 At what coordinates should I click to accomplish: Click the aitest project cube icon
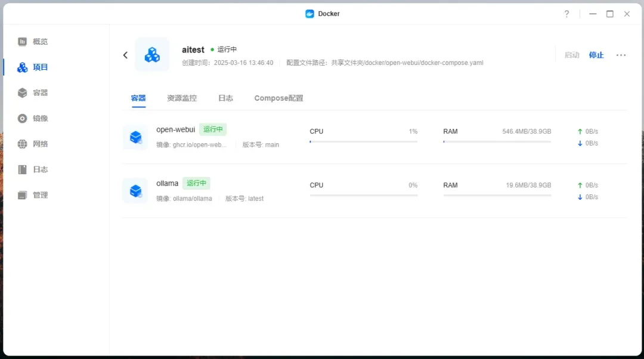[x=152, y=55]
